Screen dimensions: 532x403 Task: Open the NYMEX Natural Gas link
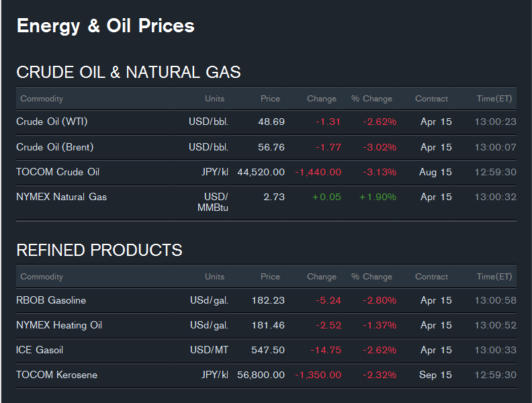[61, 197]
